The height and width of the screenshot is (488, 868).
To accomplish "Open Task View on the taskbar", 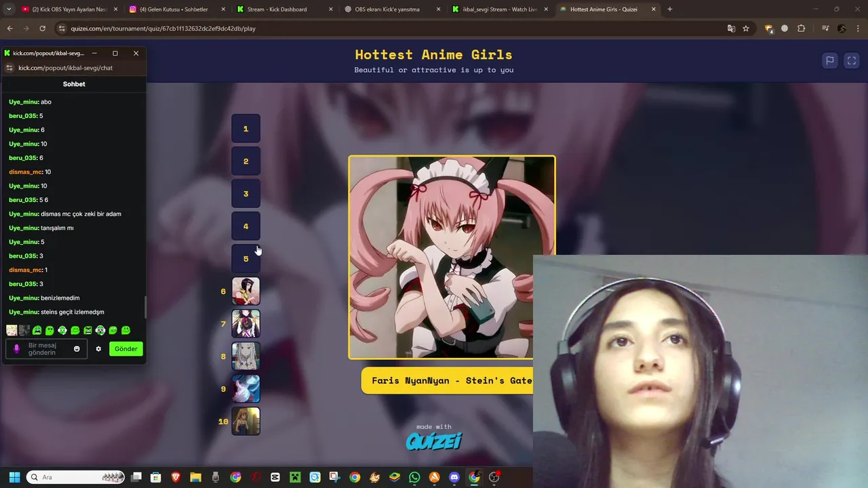I will pyautogui.click(x=136, y=477).
